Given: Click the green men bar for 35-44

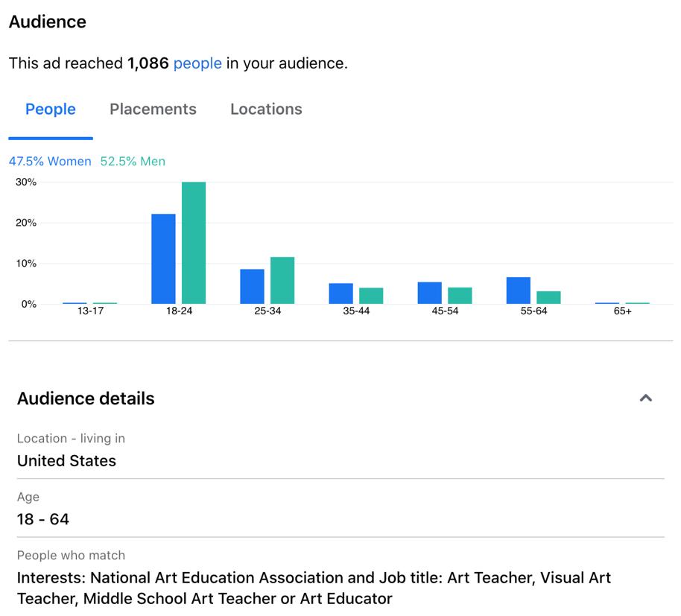Looking at the screenshot, I should click(371, 296).
